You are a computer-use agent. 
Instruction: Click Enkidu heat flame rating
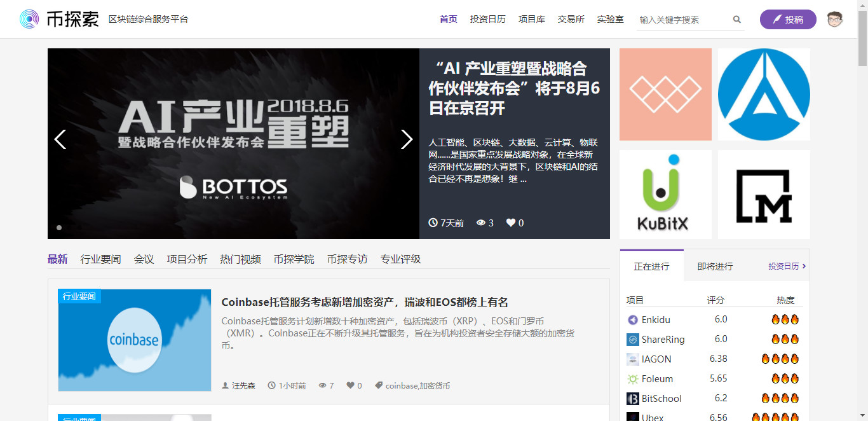[785, 319]
